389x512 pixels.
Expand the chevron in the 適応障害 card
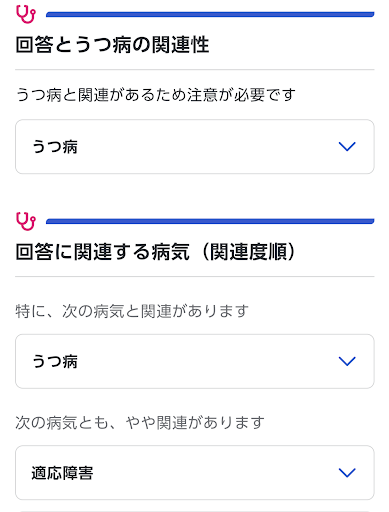347,472
